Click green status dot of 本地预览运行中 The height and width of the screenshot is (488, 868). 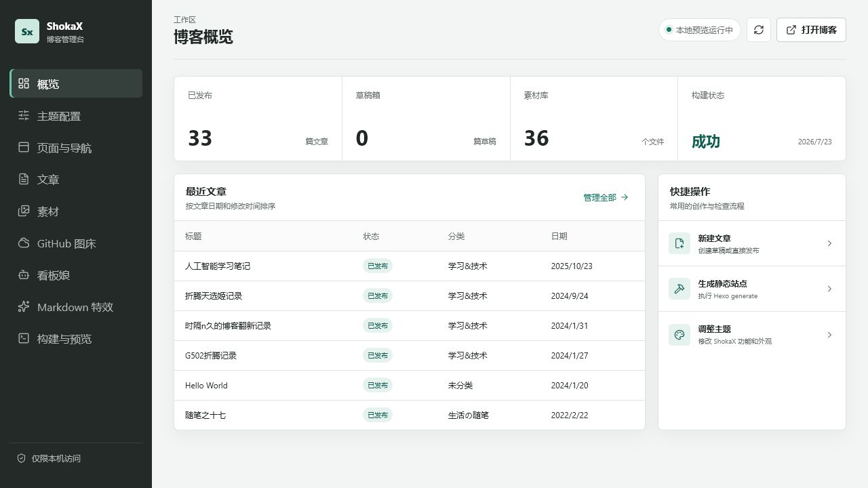click(x=669, y=30)
